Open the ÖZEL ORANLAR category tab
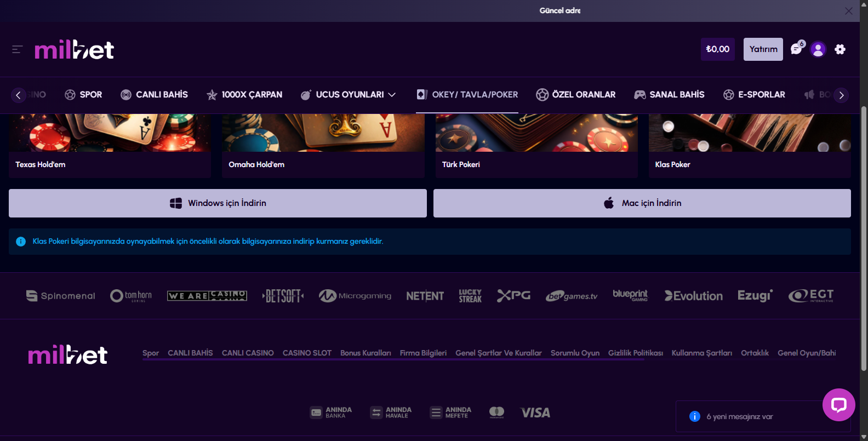This screenshot has height=441, width=868. click(576, 95)
